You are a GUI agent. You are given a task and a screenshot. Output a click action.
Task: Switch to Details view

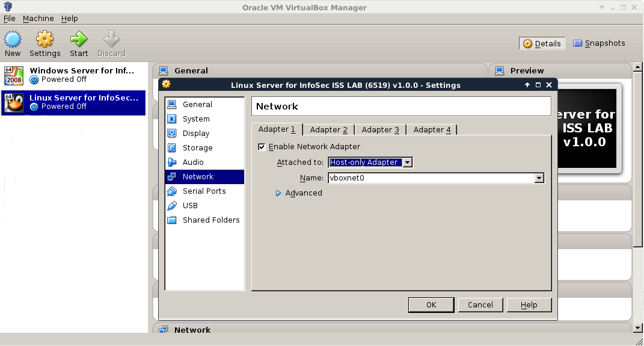[x=542, y=43]
